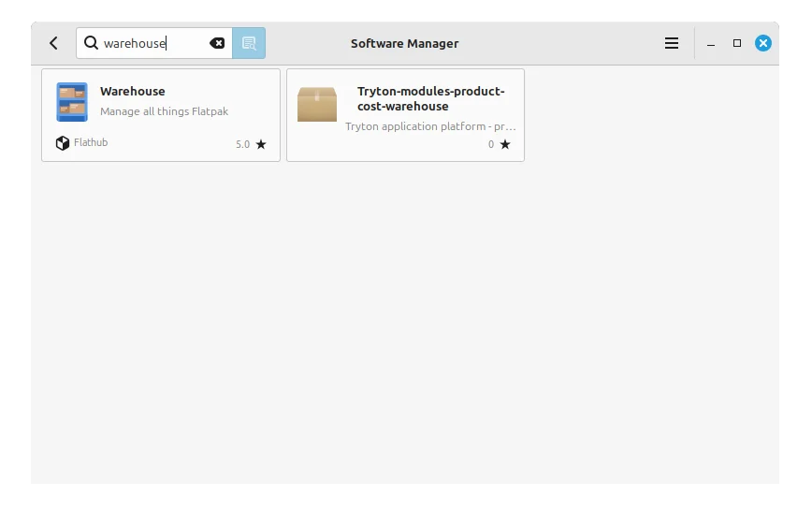Screen dimensions: 812x512
Task: Close the Software Manager window
Action: click(762, 43)
